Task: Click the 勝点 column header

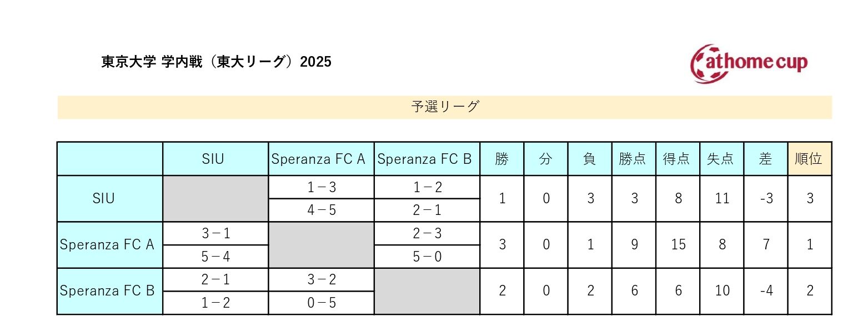Action: click(x=634, y=159)
